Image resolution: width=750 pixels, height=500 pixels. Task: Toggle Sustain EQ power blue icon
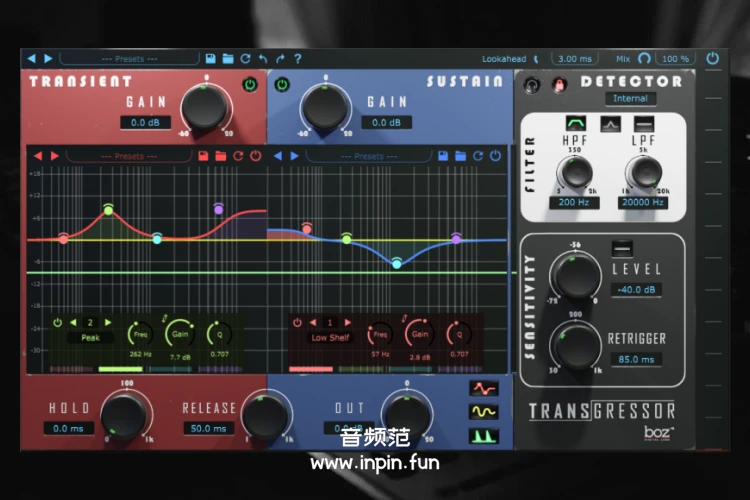(496, 156)
